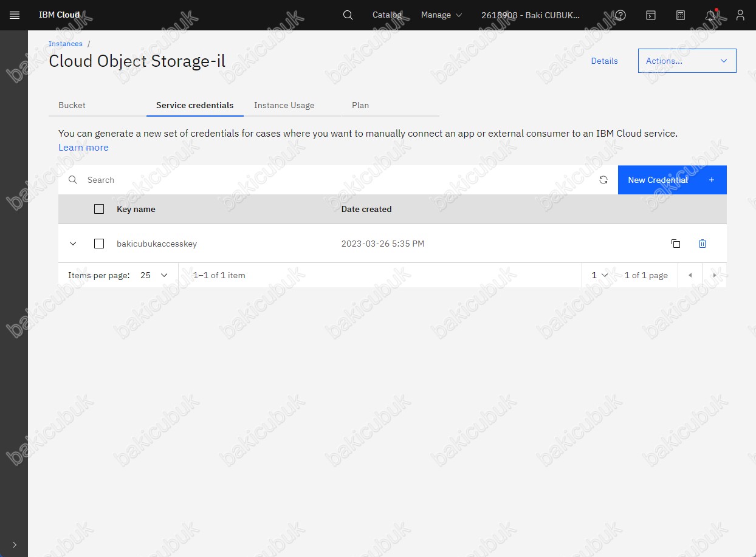This screenshot has height=557, width=756.
Task: Click the New Credential button
Action: pyautogui.click(x=672, y=180)
